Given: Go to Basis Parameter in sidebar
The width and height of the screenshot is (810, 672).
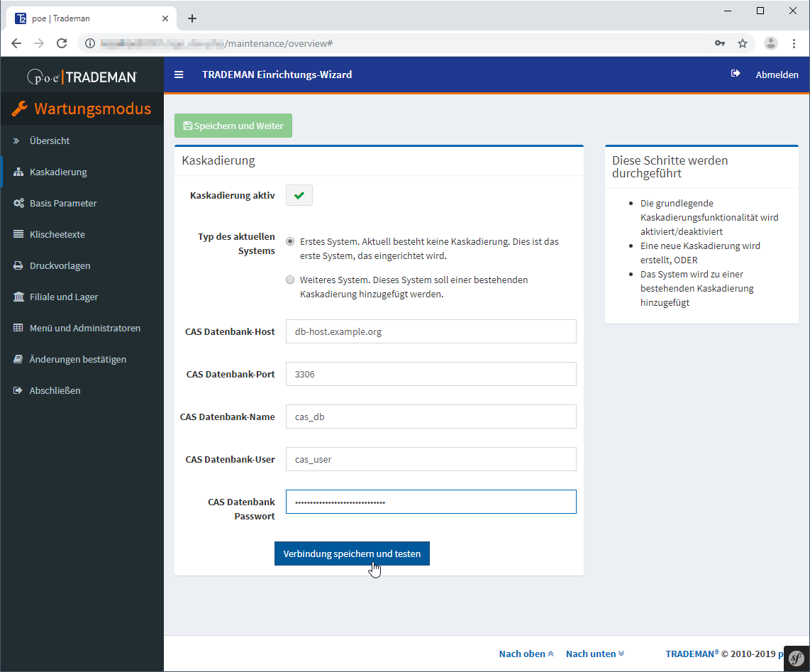Looking at the screenshot, I should pyautogui.click(x=83, y=203).
